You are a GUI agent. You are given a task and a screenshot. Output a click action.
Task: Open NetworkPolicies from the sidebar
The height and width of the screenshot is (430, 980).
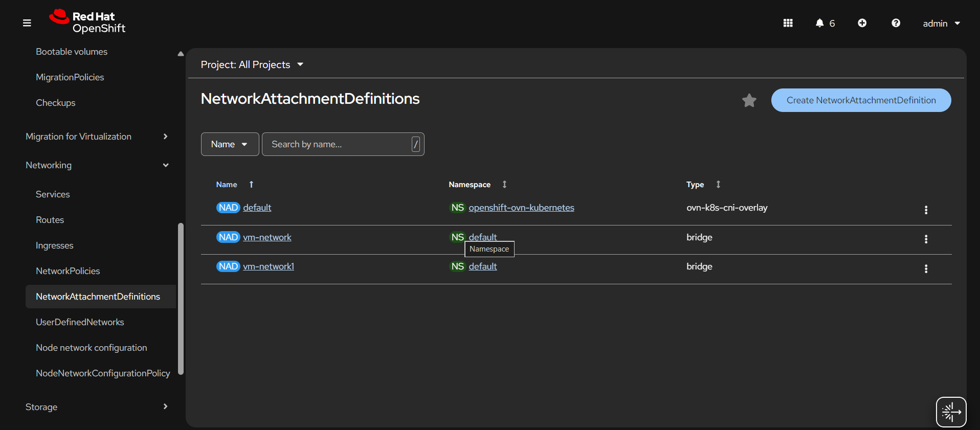68,271
